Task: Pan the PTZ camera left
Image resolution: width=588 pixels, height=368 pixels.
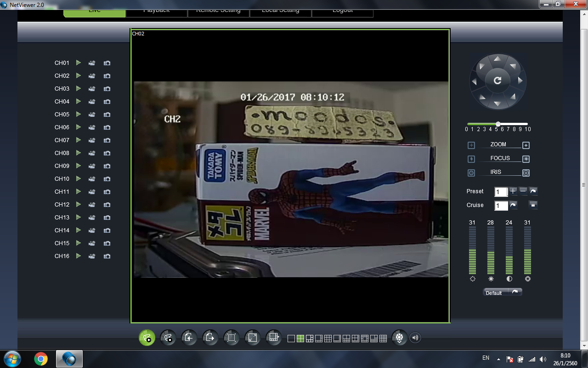Action: (x=475, y=81)
